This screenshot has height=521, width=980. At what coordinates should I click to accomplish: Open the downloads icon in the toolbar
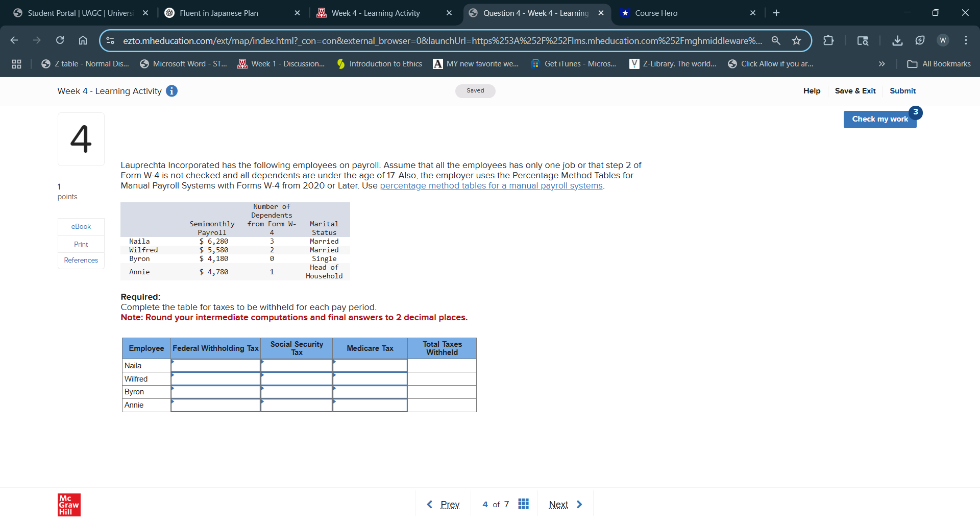pos(898,40)
